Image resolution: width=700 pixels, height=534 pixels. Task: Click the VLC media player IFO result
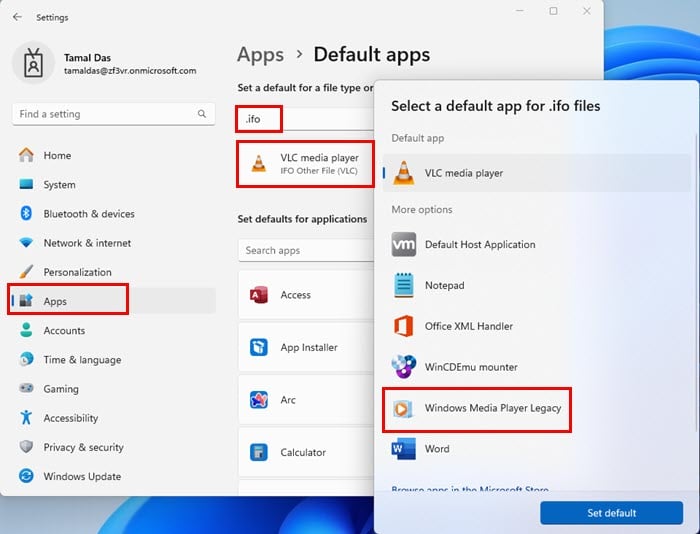[x=306, y=164]
